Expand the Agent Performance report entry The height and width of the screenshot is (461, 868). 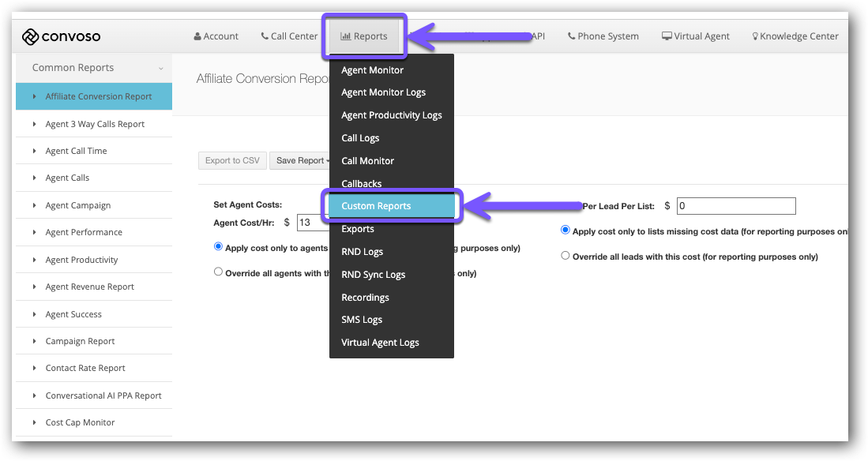pos(82,232)
